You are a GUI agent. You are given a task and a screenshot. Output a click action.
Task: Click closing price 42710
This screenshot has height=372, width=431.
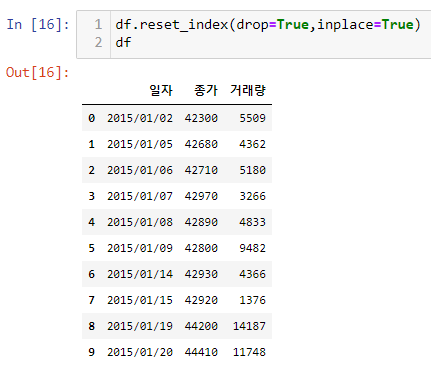(201, 170)
